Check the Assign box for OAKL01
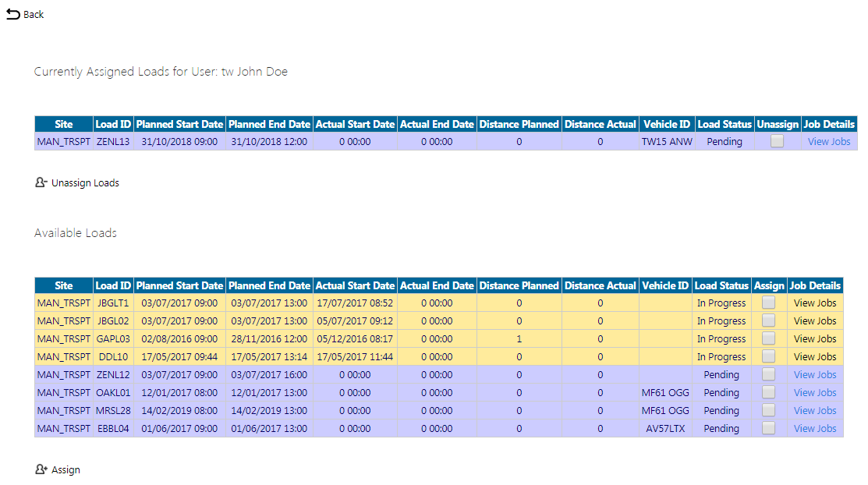 coord(768,392)
